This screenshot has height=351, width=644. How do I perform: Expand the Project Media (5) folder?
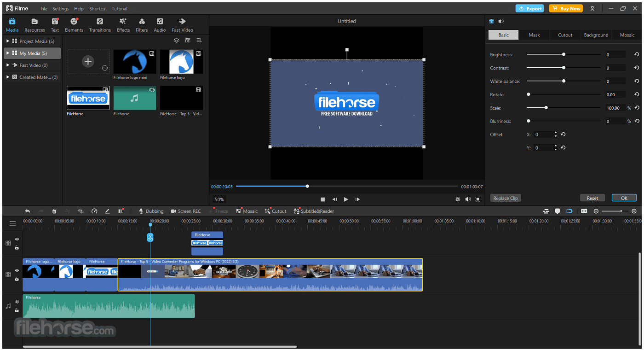click(8, 41)
